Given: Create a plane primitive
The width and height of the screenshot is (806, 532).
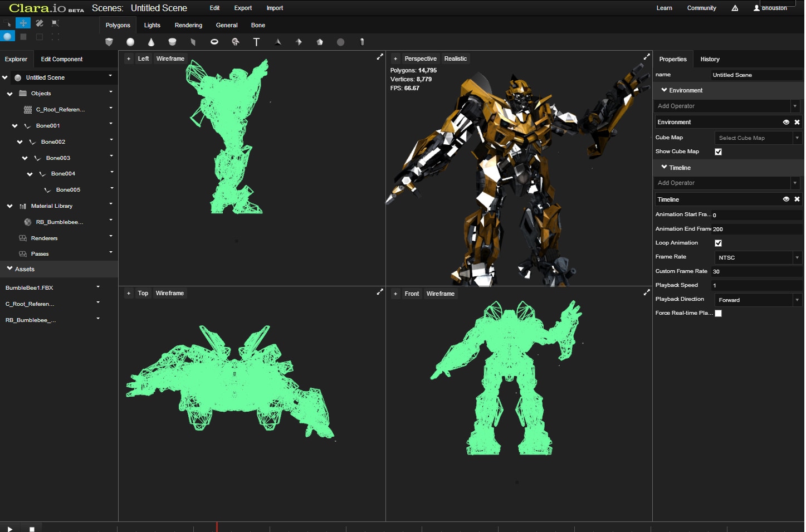Looking at the screenshot, I should [x=193, y=42].
